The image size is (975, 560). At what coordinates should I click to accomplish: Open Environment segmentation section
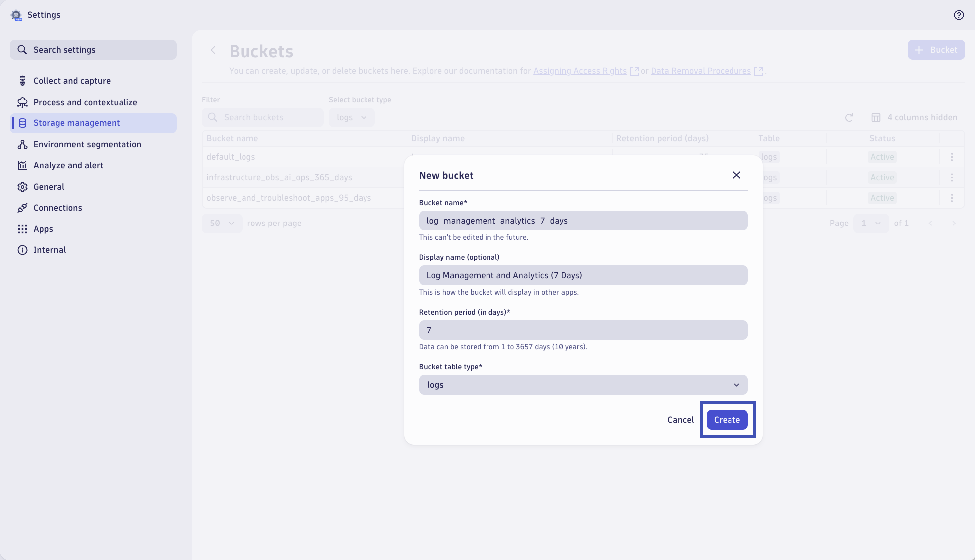(93, 144)
